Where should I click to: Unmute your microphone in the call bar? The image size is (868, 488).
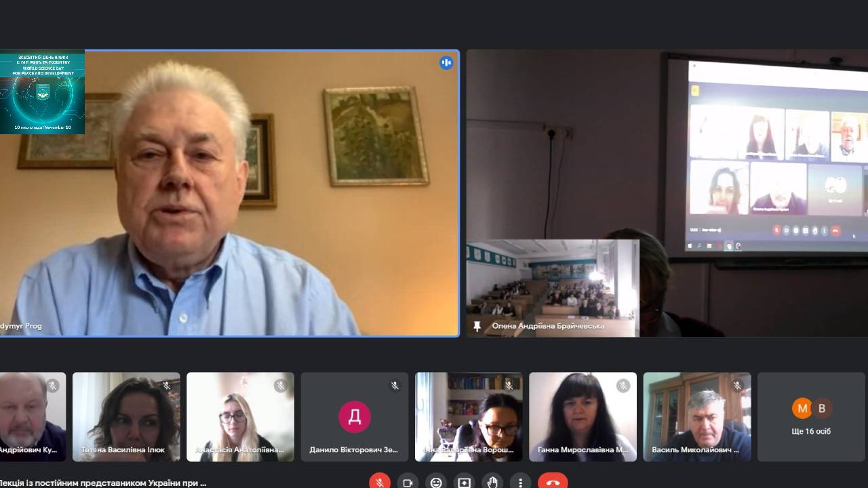point(380,482)
